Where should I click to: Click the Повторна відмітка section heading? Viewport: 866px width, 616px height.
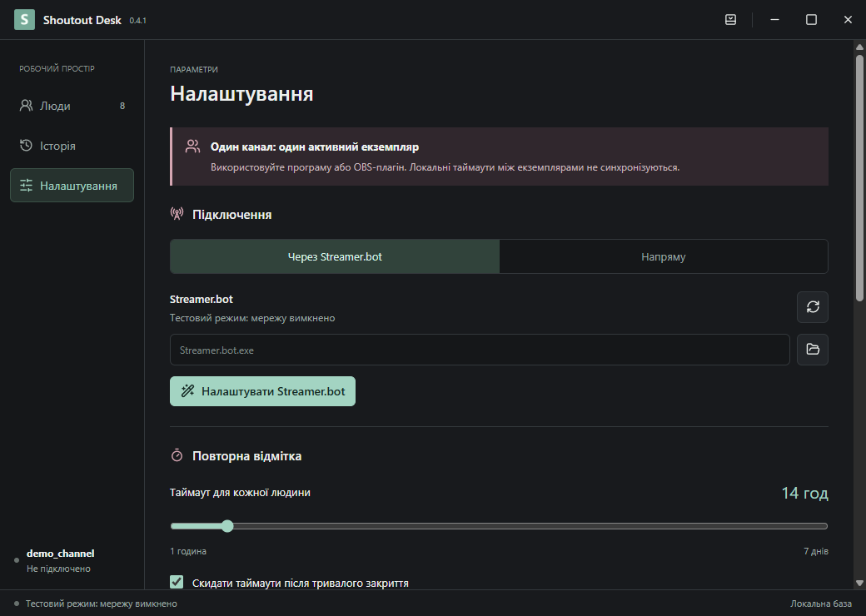[x=246, y=456]
